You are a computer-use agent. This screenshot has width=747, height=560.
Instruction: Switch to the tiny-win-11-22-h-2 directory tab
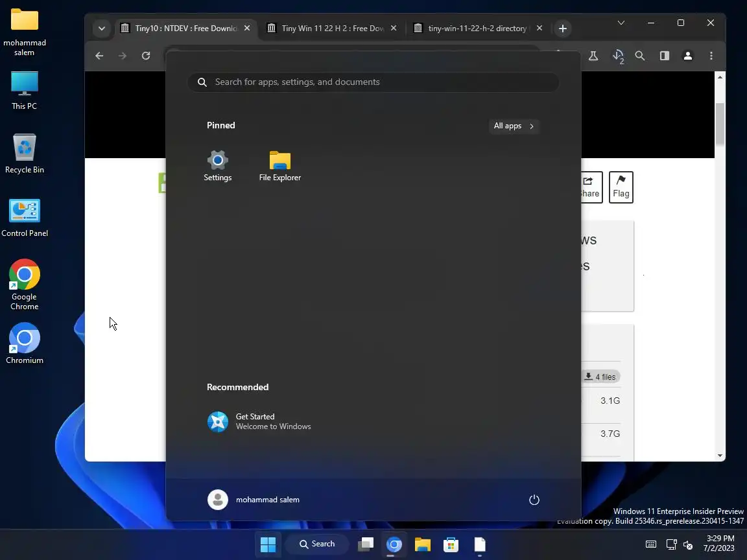478,29
